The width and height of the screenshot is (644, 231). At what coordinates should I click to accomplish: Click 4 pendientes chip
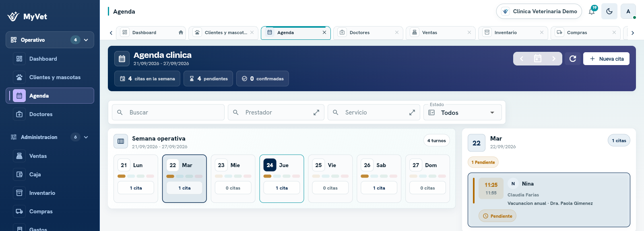(208, 79)
